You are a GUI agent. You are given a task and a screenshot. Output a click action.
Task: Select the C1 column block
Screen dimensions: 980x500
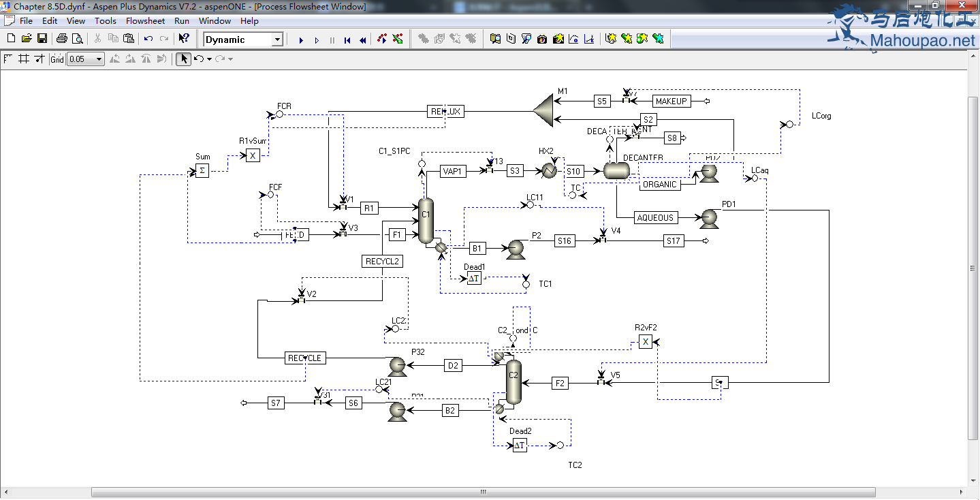point(426,221)
